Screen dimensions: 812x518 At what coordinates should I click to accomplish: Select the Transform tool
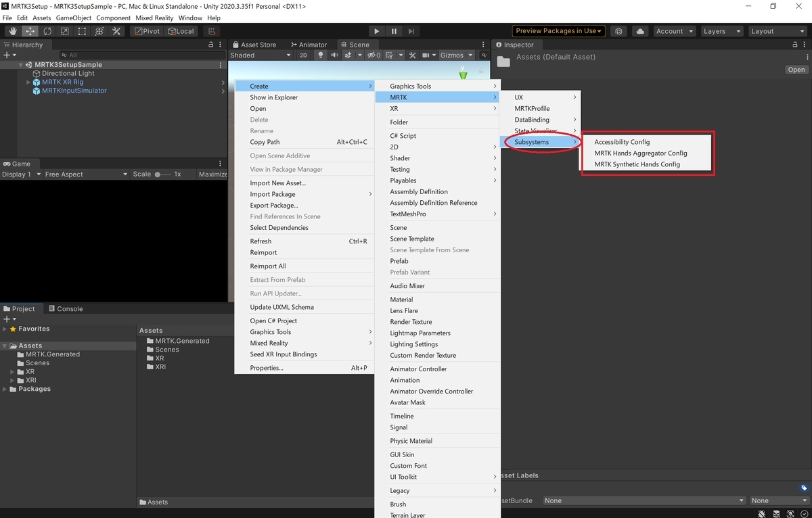coord(99,31)
